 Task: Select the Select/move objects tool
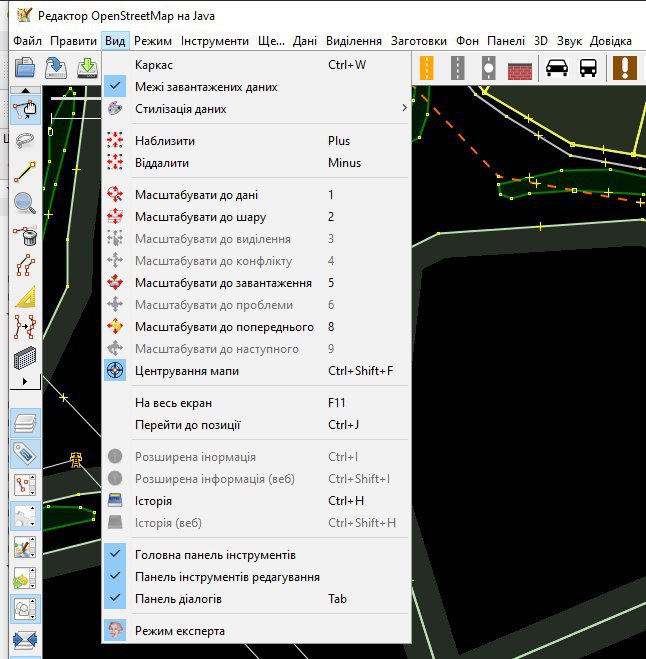[x=25, y=110]
